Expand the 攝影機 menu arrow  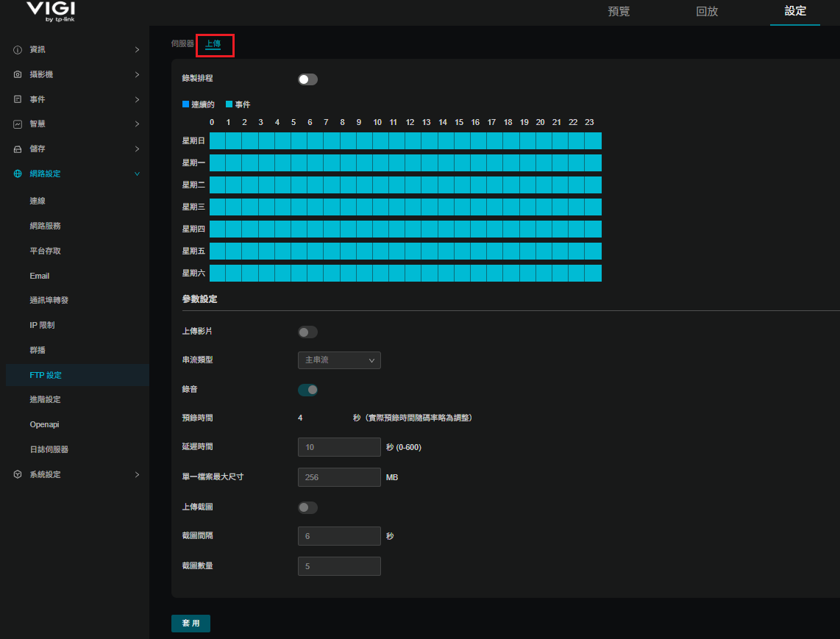click(x=137, y=75)
